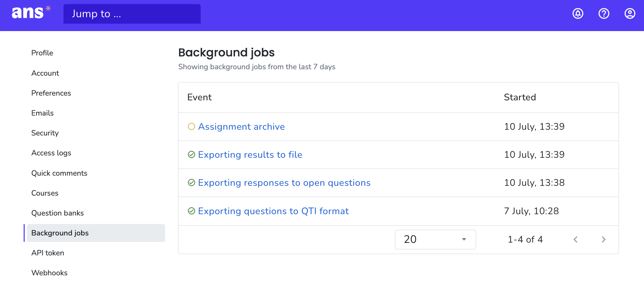The image size is (644, 300).
Task: Open the Preferences section
Action: (51, 93)
